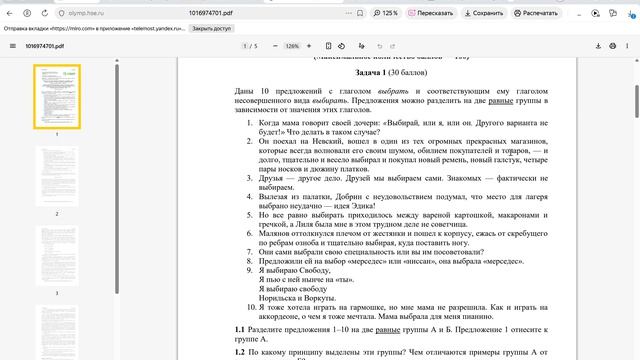
Task: Click the underlined word равные in intro paragraph
Action: tap(500, 100)
